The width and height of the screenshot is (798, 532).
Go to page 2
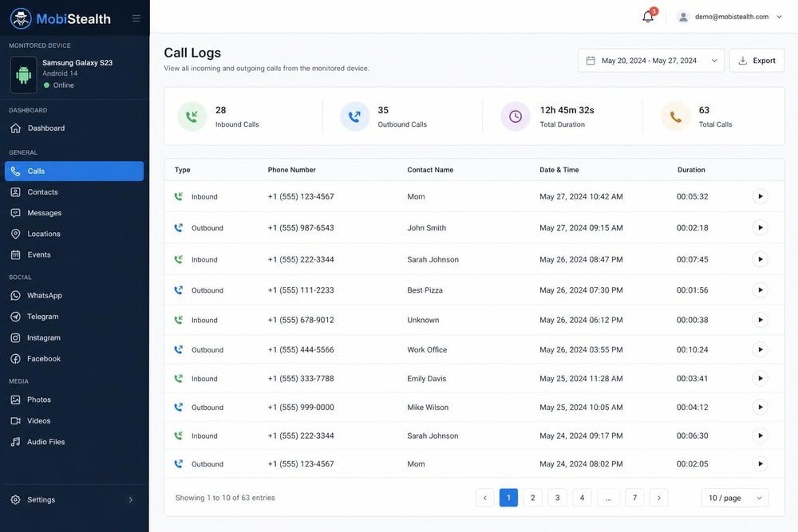(x=533, y=498)
